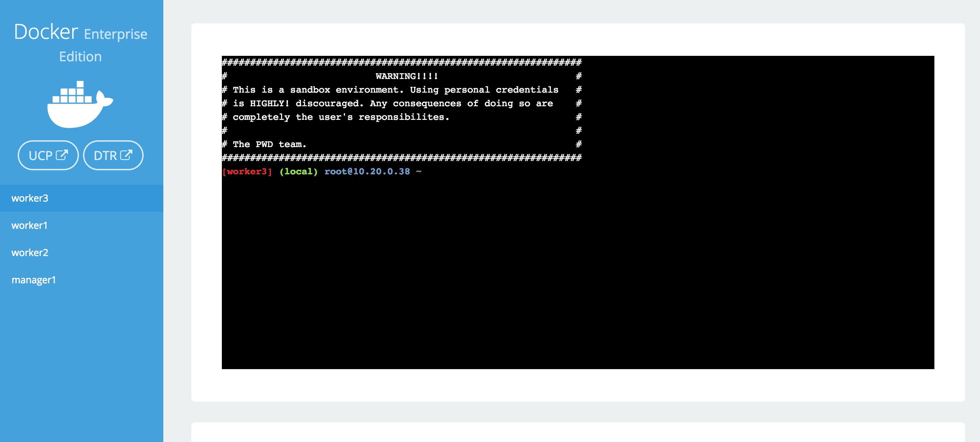Image resolution: width=980 pixels, height=442 pixels.
Task: Click the green (local) prompt text
Action: (x=299, y=172)
